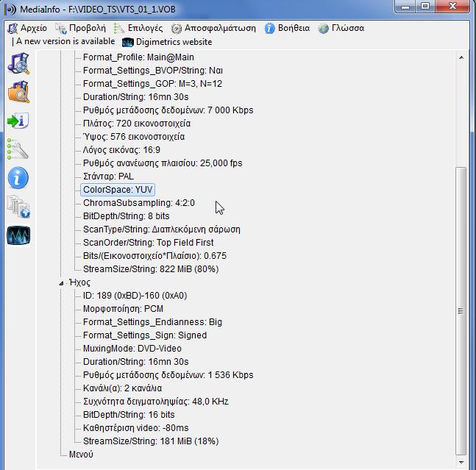Select Format_Settings_BVOP/String row

click(153, 71)
